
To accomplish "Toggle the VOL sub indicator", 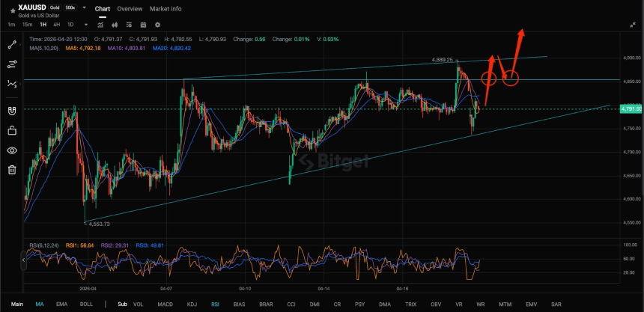I will pos(138,305).
